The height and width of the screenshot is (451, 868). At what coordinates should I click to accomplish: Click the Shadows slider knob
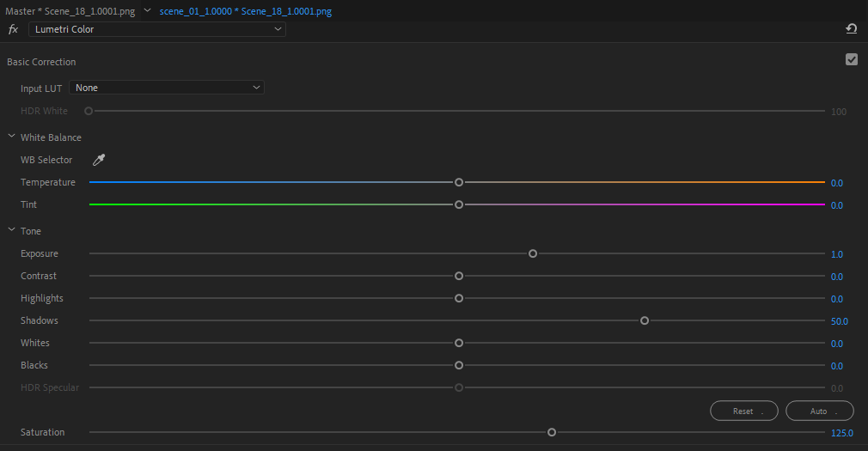coord(645,320)
